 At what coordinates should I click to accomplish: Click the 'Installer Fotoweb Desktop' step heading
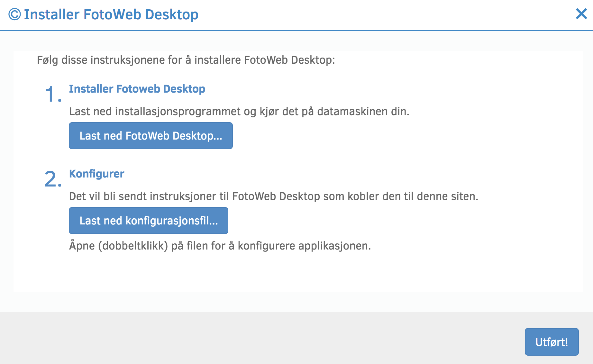point(137,89)
